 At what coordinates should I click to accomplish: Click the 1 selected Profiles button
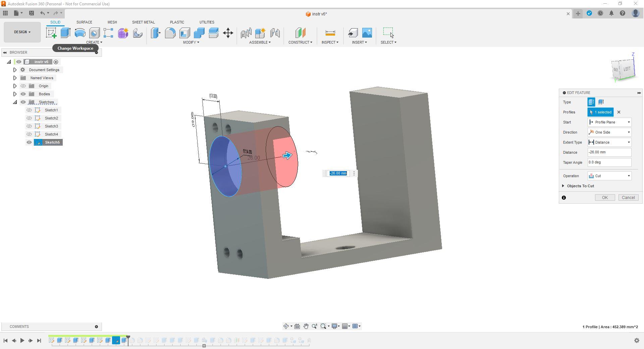point(600,112)
